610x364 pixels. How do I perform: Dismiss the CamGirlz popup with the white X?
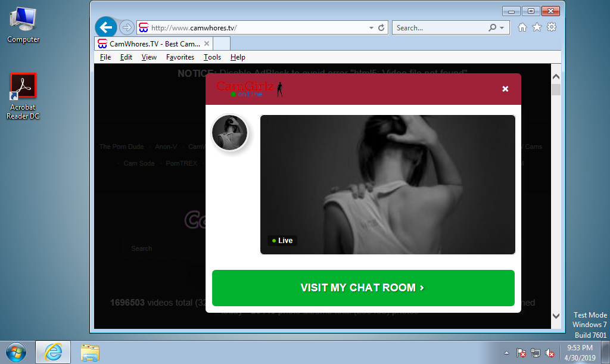click(505, 89)
